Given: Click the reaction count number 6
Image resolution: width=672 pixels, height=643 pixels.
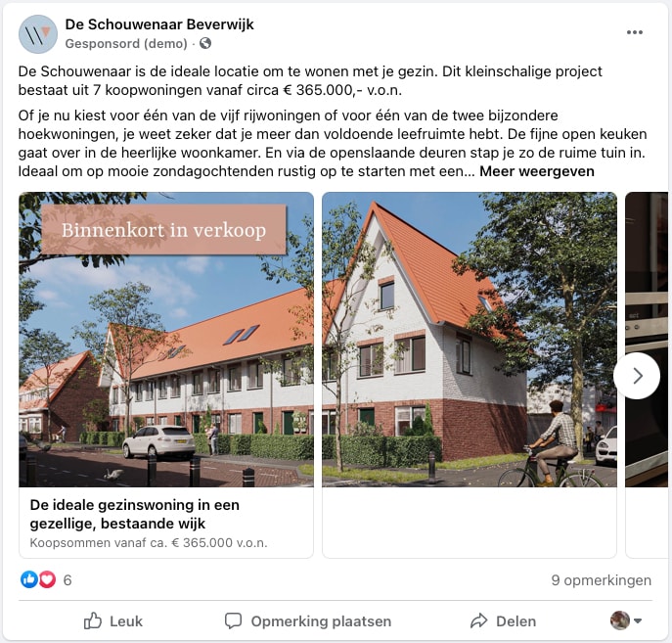Looking at the screenshot, I should 67,580.
